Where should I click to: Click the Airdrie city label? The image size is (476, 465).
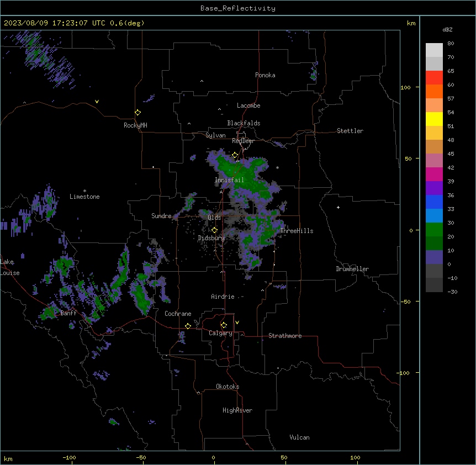coord(223,297)
